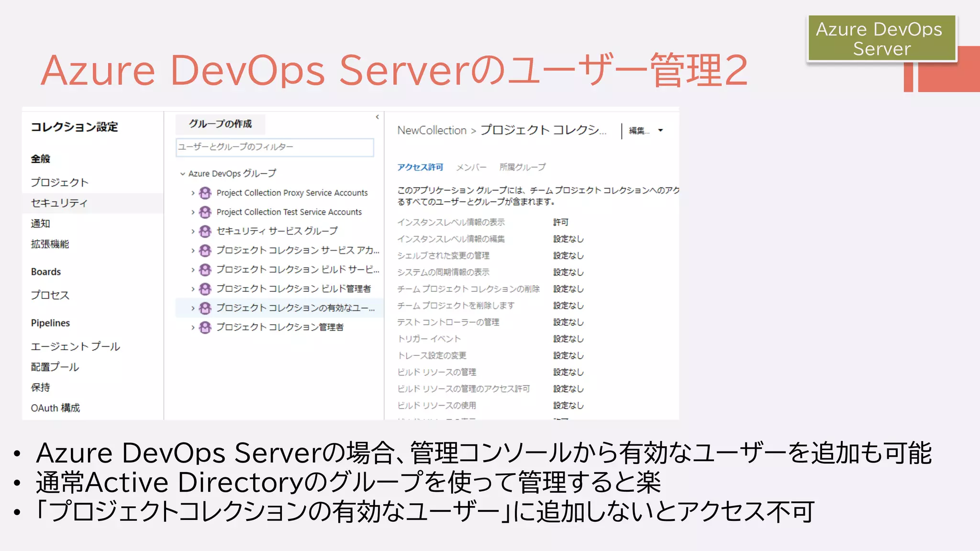
Task: Click the トリガー イベント permission label
Action: [x=429, y=339]
